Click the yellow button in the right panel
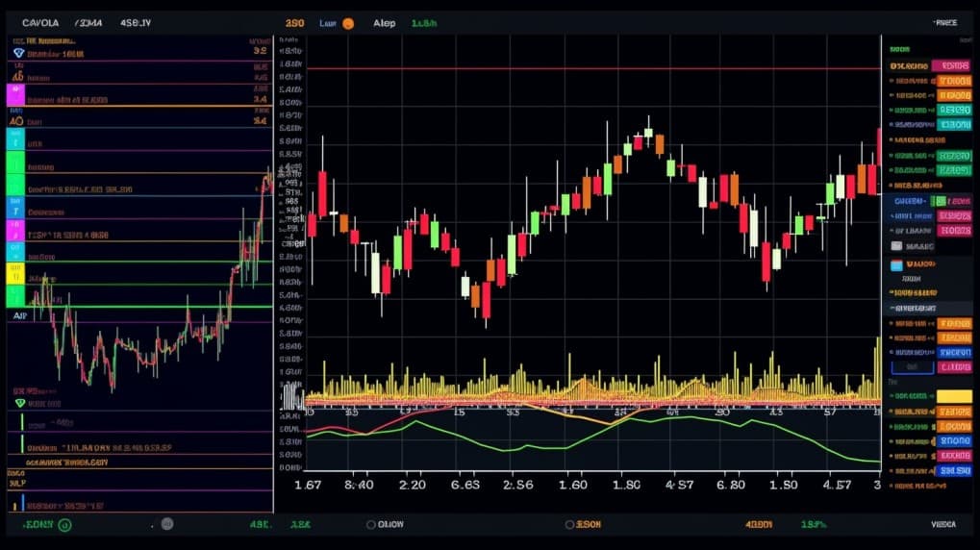Viewport: 980px width, 550px height. (954, 396)
